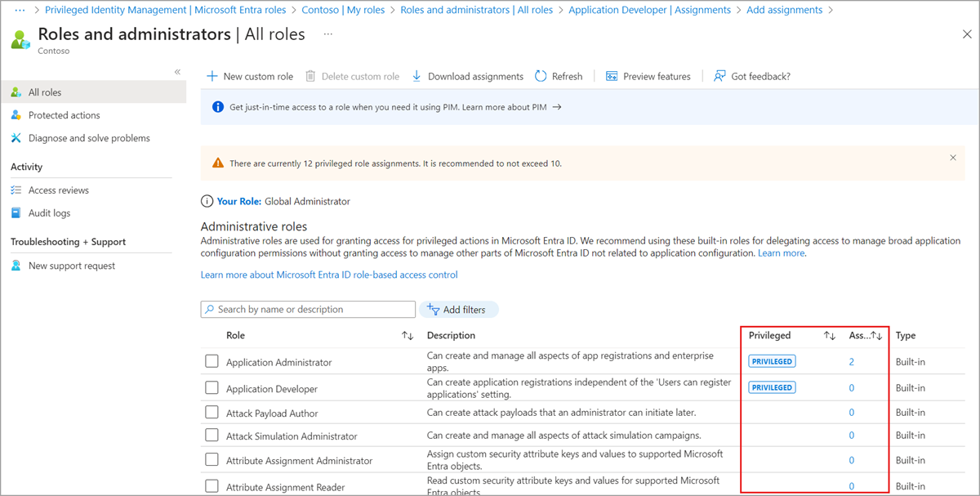This screenshot has width=980, height=496.
Task: Click the Download assignments arrow icon
Action: pos(416,76)
